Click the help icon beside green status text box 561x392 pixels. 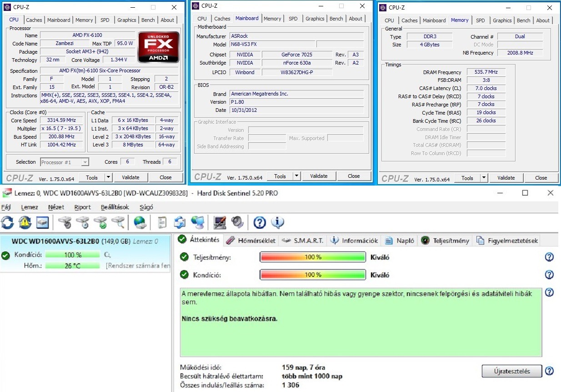[549, 292]
